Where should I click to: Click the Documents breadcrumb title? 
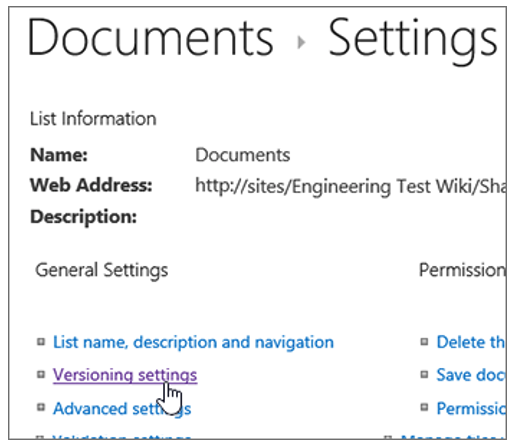point(151,37)
